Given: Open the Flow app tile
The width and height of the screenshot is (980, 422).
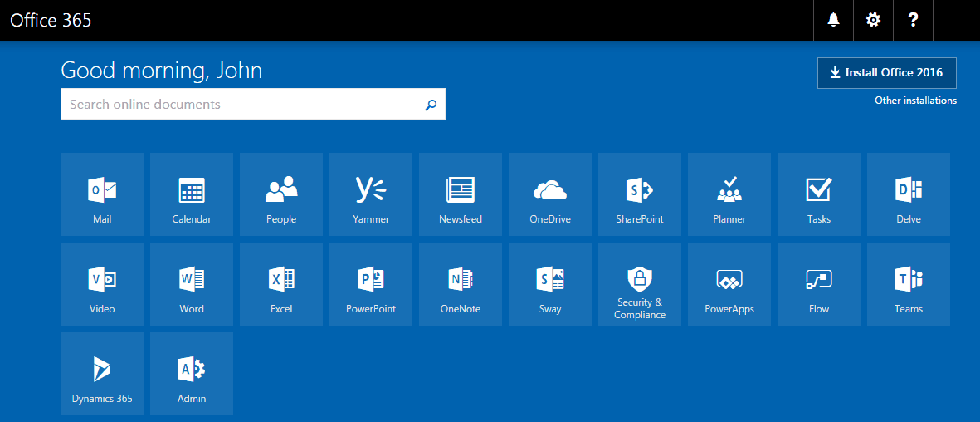Looking at the screenshot, I should coord(819,284).
